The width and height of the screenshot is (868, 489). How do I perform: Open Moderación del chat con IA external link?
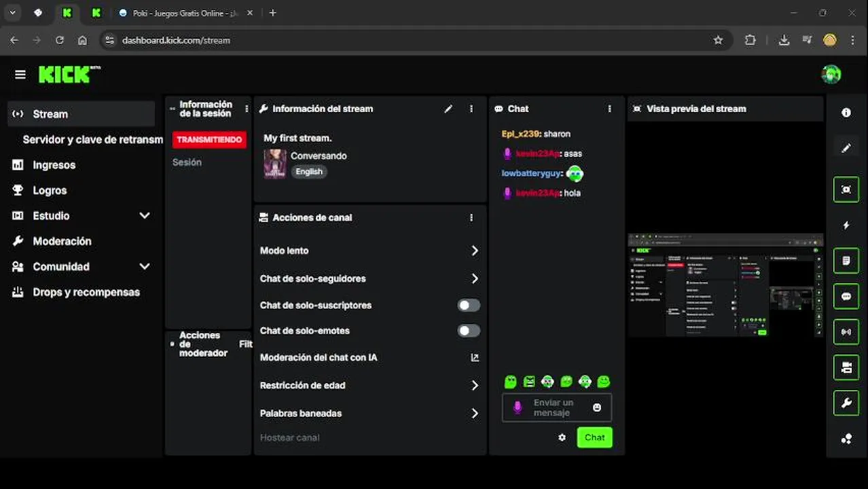pyautogui.click(x=475, y=357)
